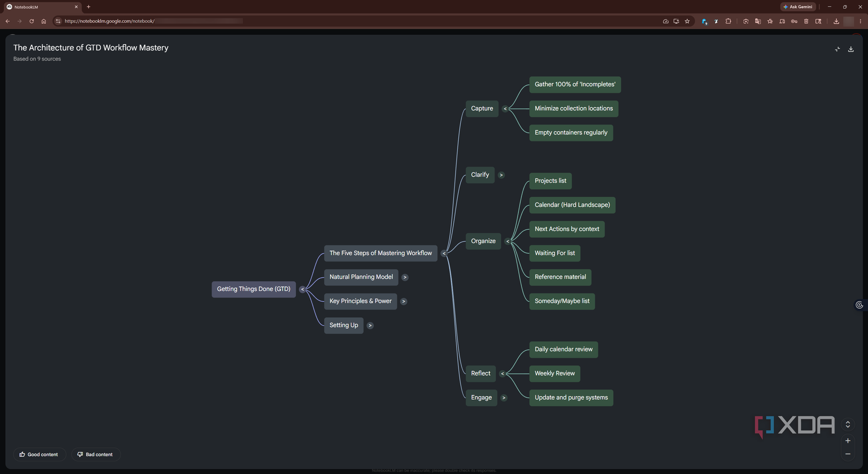The image size is (868, 474).
Task: Open the performance speedometer icon
Action: coord(665,21)
